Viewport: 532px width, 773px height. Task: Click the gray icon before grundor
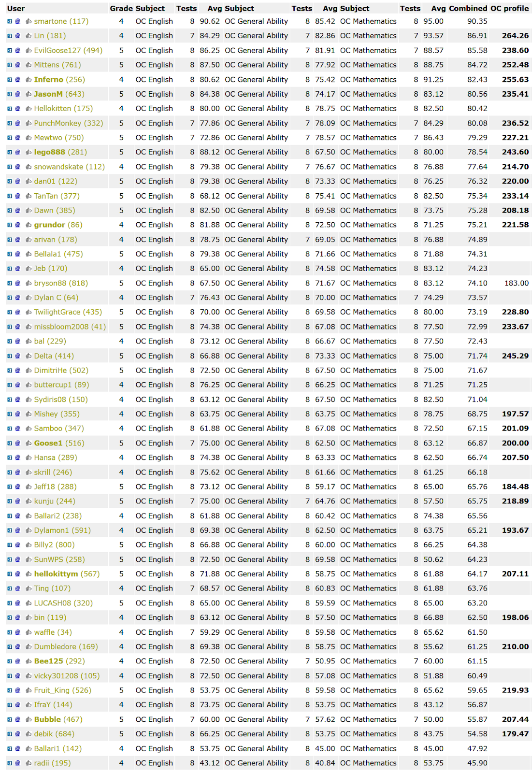tap(29, 225)
